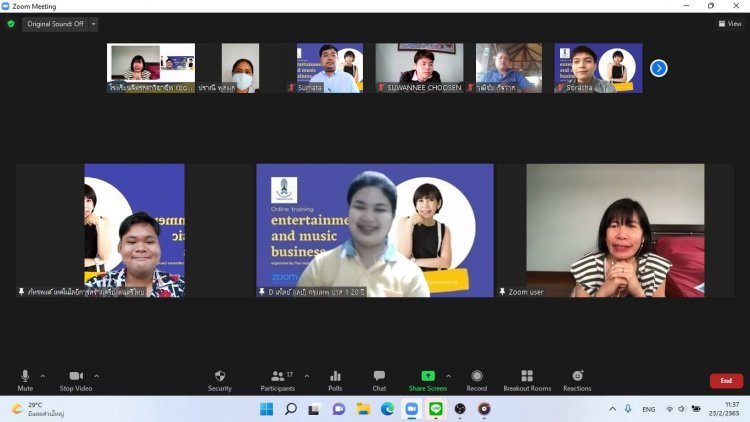The width and height of the screenshot is (750, 422).
Task: Click the left pinned video of smiling man
Action: [x=135, y=231]
